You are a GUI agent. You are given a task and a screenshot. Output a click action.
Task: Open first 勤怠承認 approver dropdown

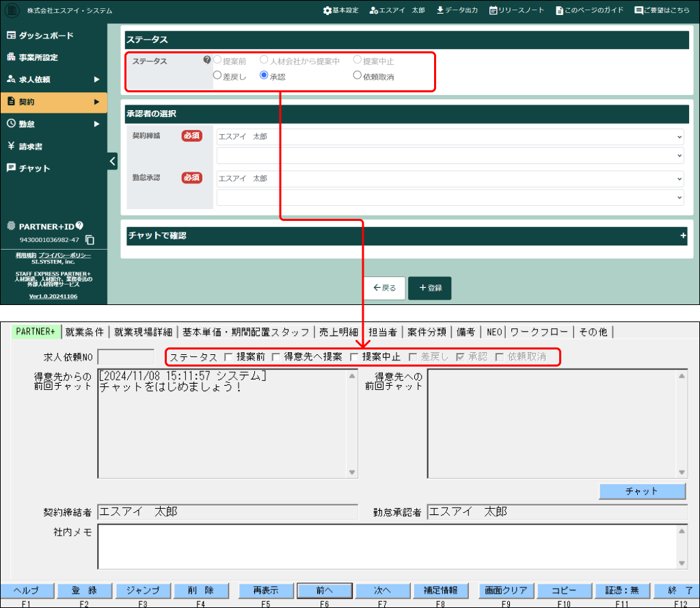450,179
